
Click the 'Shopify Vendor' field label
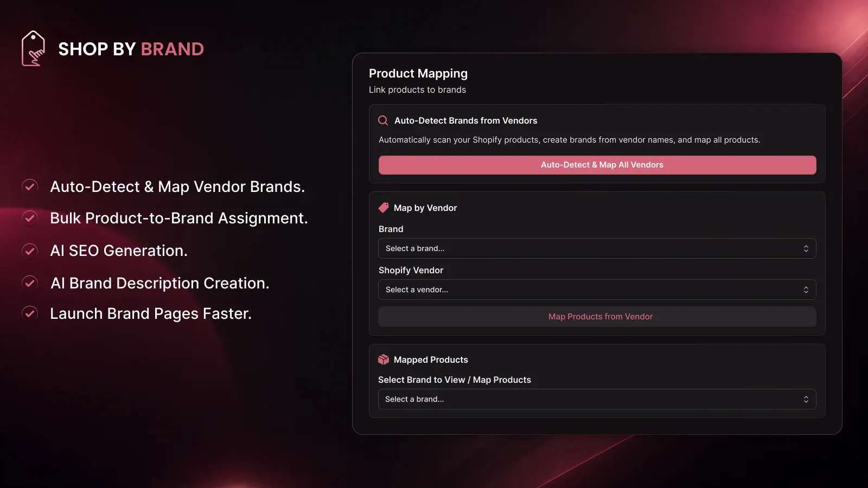coord(411,270)
